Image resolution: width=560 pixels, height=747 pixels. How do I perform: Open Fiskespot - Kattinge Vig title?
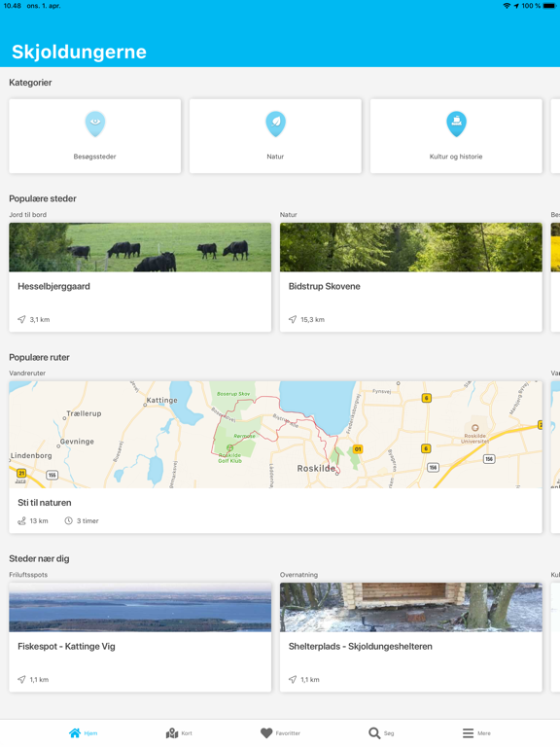pos(67,647)
